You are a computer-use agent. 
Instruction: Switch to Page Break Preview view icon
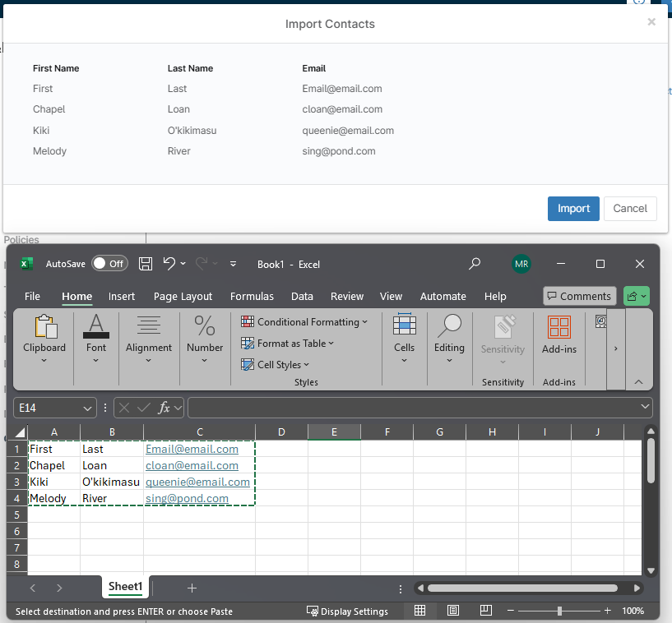[486, 611]
